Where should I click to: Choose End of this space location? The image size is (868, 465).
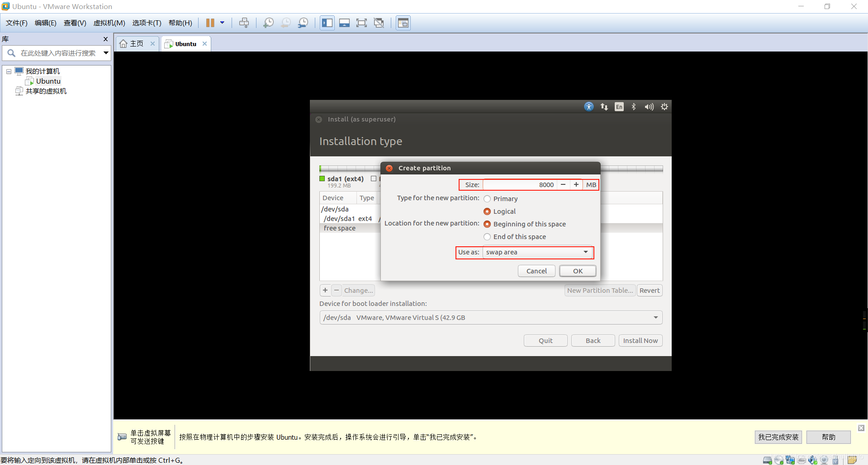point(487,237)
